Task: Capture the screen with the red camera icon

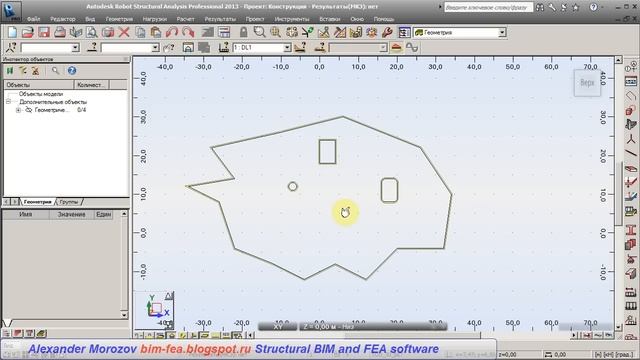Action: coord(108,32)
